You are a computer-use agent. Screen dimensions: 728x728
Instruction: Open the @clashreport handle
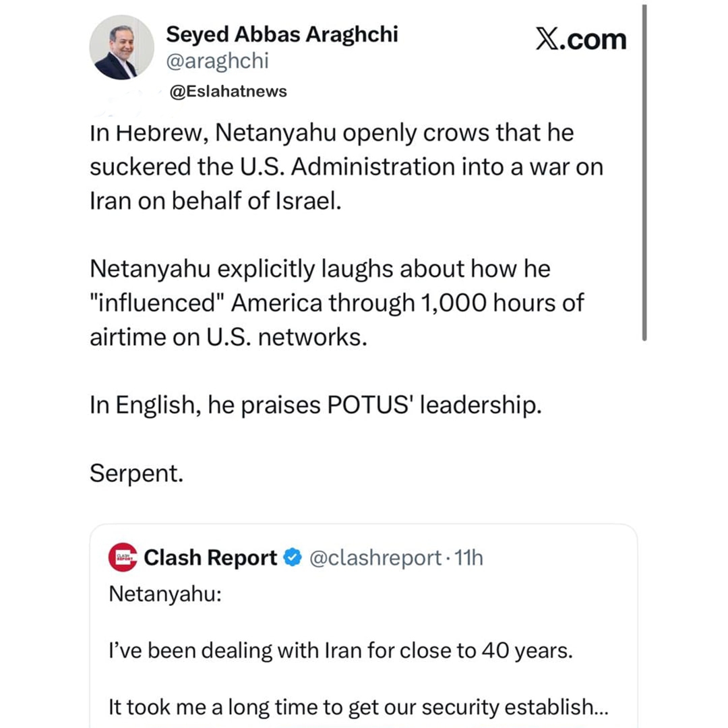pyautogui.click(x=375, y=557)
